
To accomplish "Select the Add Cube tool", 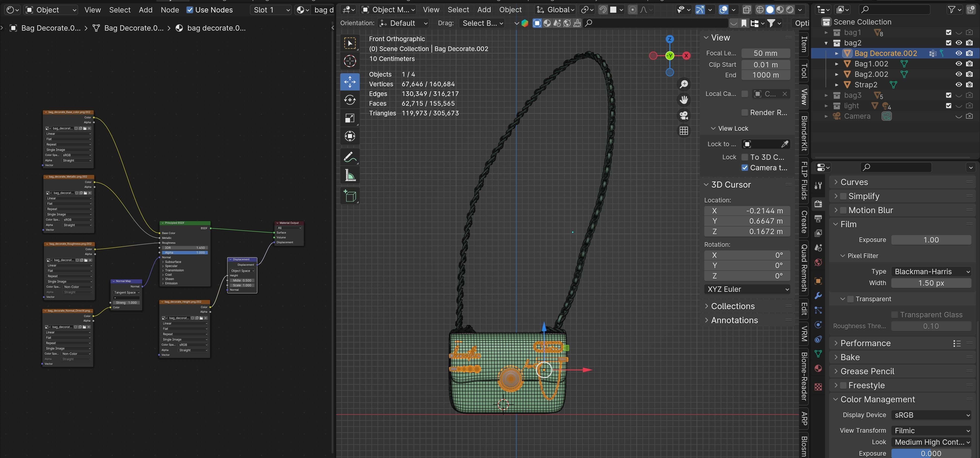I will [x=350, y=196].
